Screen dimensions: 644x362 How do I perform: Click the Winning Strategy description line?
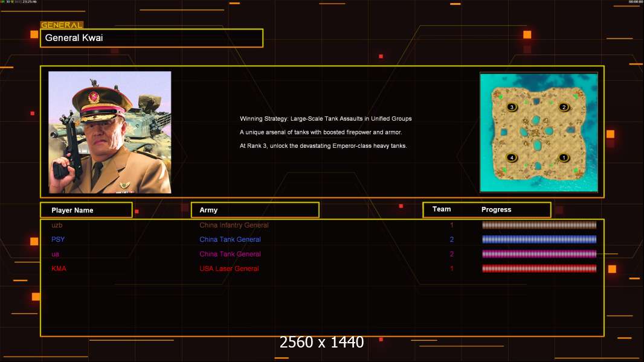click(x=326, y=119)
